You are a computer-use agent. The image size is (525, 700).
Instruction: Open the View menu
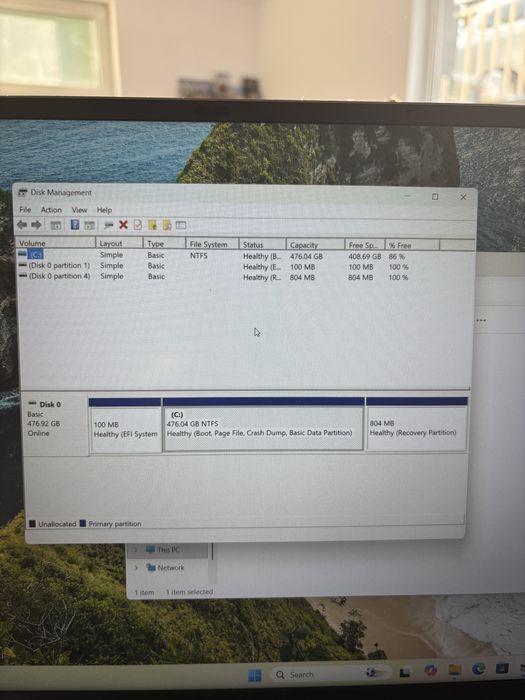[x=79, y=210]
